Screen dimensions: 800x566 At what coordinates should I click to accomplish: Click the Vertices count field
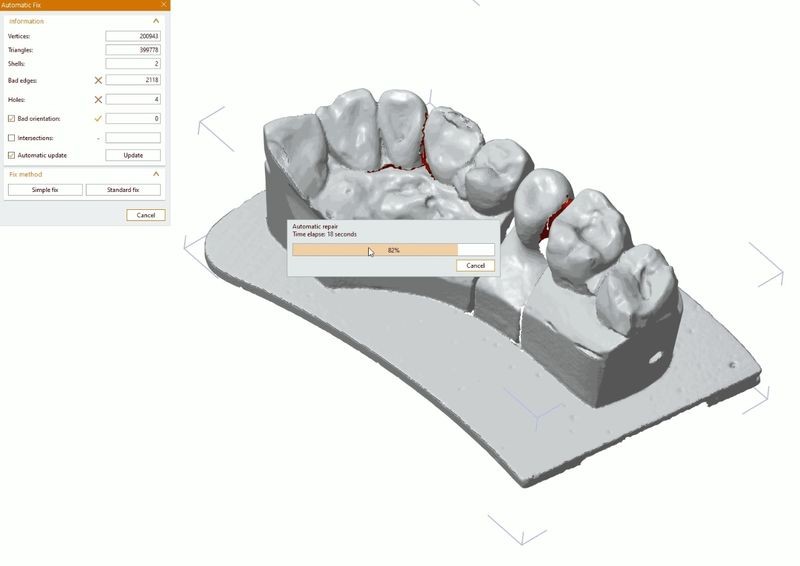[x=133, y=36]
